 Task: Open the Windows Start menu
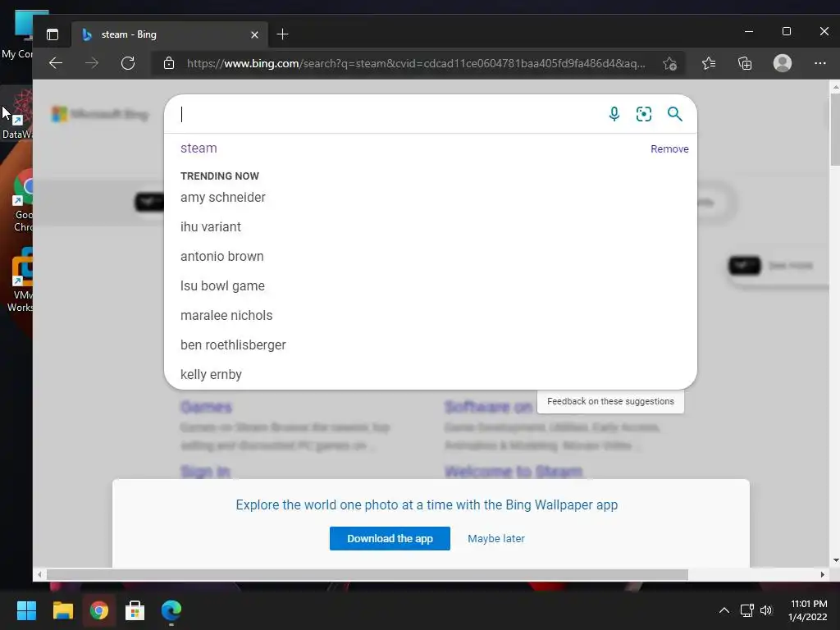click(x=26, y=610)
